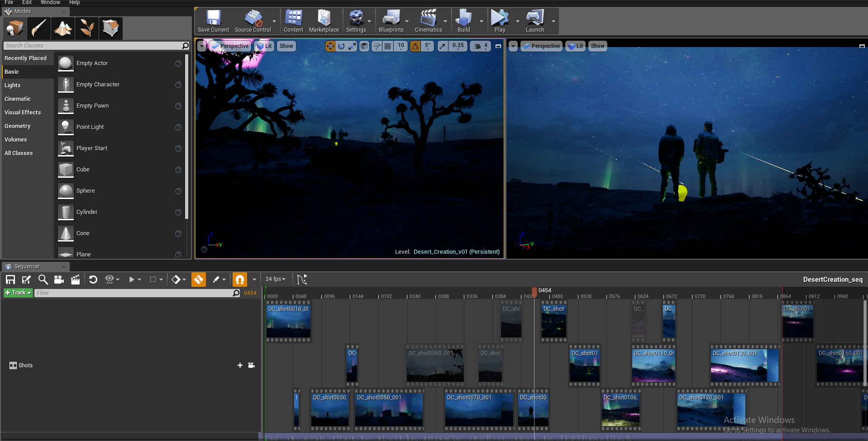Toggle scale snapping in left viewport
This screenshot has width=868, height=441.
coord(443,46)
